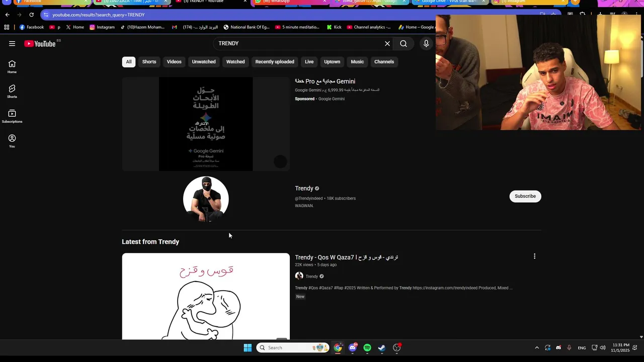Open the X Home bookmark
The height and width of the screenshot is (362, 644).
click(75, 27)
